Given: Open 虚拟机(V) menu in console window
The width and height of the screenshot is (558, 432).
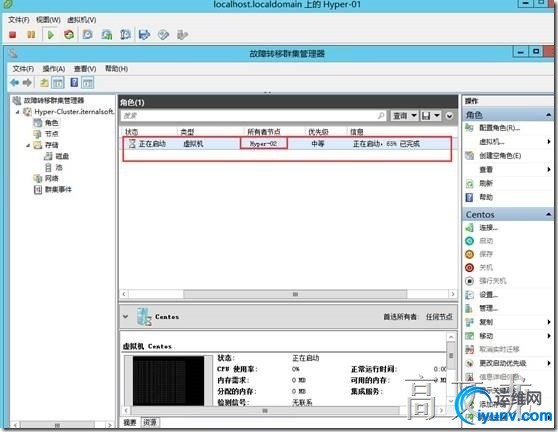Looking at the screenshot, I should point(81,20).
